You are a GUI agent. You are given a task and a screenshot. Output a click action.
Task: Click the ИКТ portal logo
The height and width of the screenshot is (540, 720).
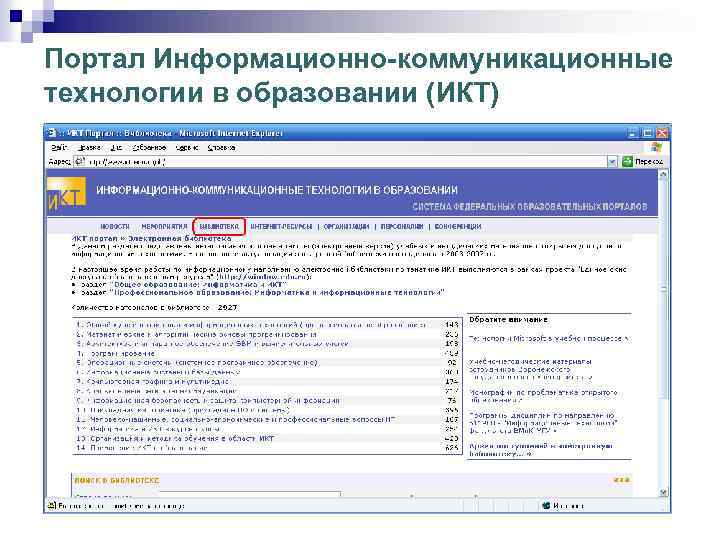(x=67, y=195)
